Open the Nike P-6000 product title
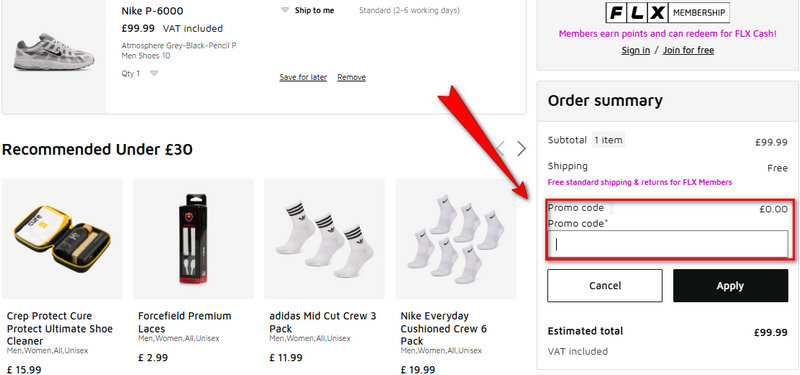The height and width of the screenshot is (375, 800). pyautogui.click(x=153, y=11)
